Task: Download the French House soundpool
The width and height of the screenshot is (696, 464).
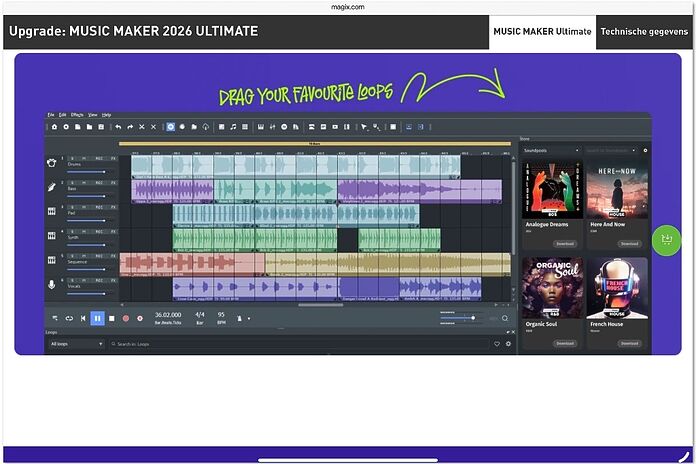Action: 629,344
